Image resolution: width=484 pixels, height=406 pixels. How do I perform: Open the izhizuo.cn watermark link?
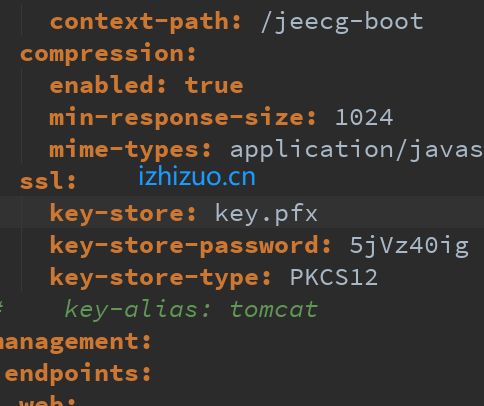[x=197, y=176]
